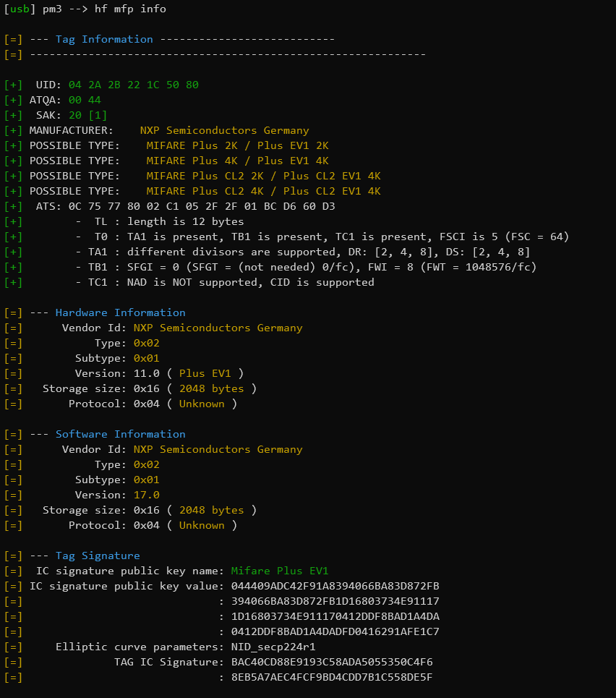Click Software Protocol 0x04 ( Unknown )
The image size is (616, 698).
tap(185, 525)
